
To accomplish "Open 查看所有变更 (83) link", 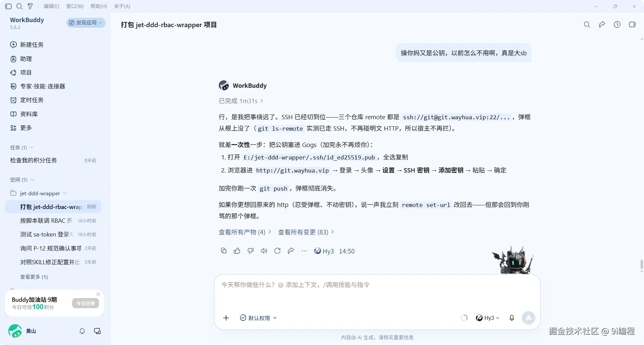I will click(306, 232).
